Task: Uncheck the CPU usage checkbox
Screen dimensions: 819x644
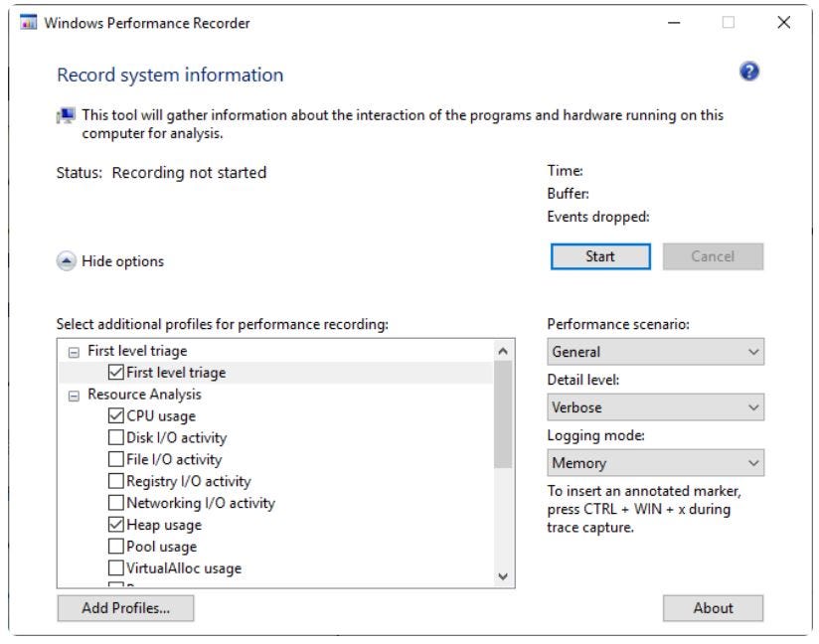Action: click(115, 415)
